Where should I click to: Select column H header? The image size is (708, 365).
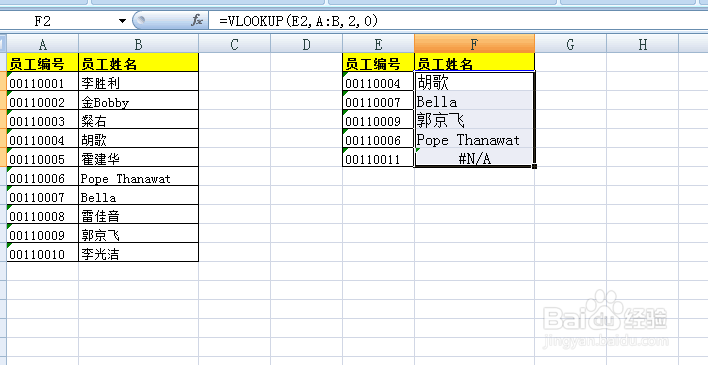coord(643,44)
